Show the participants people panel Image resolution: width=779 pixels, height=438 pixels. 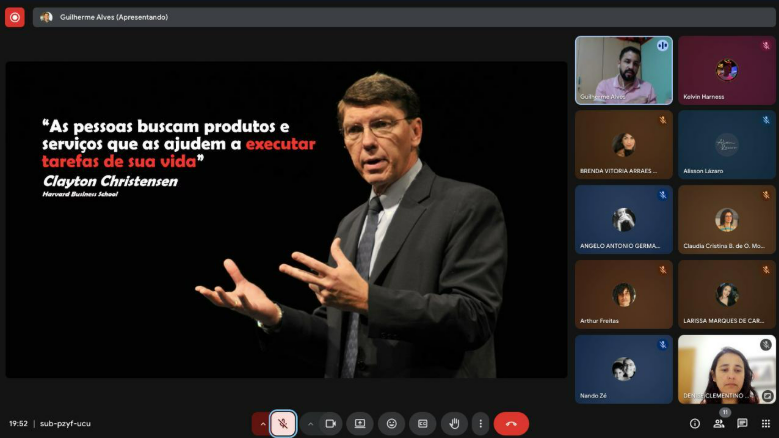tap(719, 423)
